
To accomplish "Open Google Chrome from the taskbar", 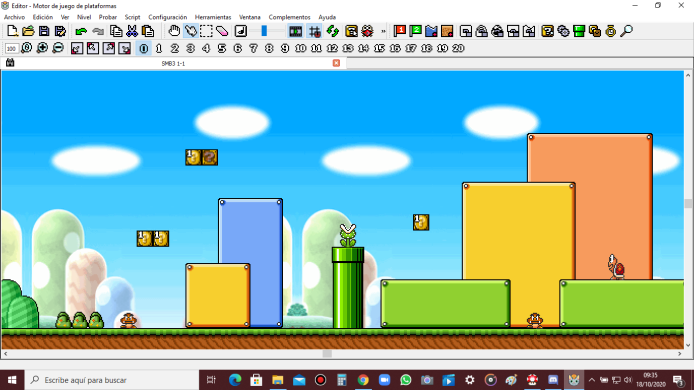I will click(363, 380).
